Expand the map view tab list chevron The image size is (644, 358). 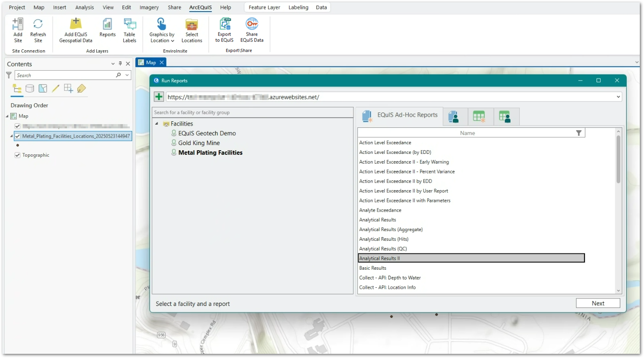tap(637, 62)
